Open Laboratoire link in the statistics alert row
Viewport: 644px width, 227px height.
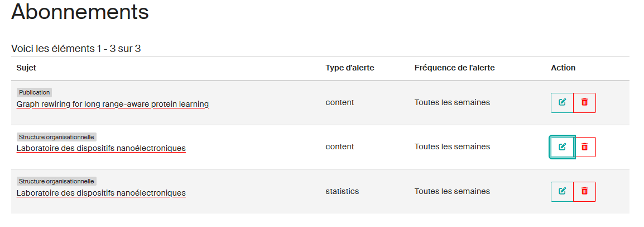[101, 193]
